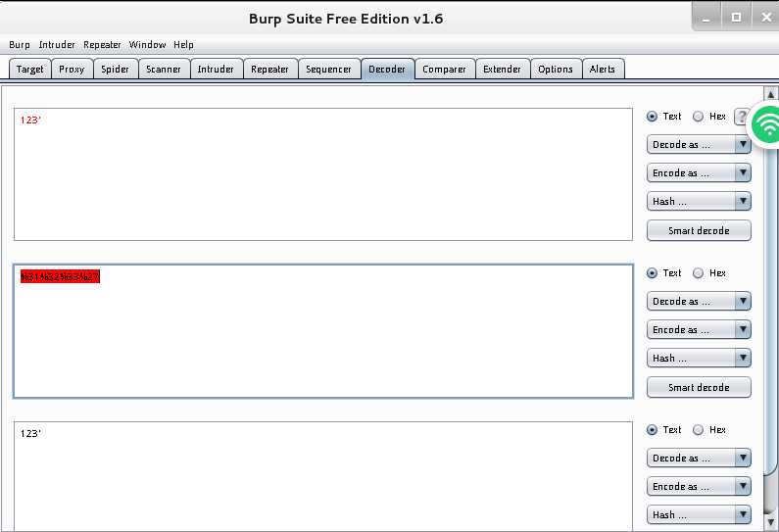The height and width of the screenshot is (532, 779).
Task: Open first panel's Encode as dropdown
Action: (x=699, y=172)
